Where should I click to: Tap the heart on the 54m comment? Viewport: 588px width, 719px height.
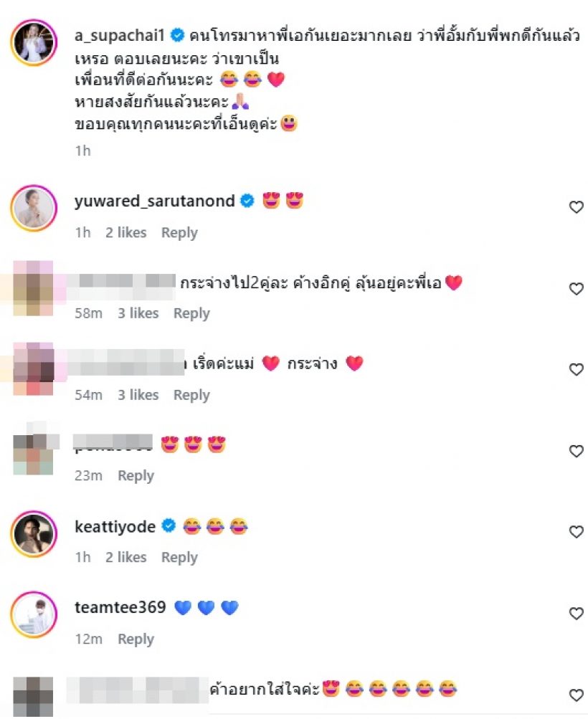tap(576, 370)
